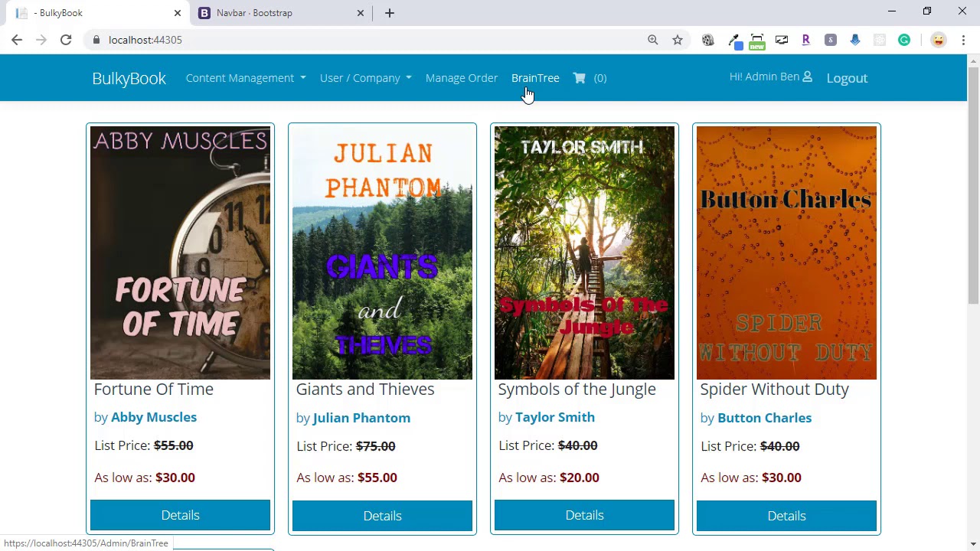Log out using the Logout link

click(847, 78)
